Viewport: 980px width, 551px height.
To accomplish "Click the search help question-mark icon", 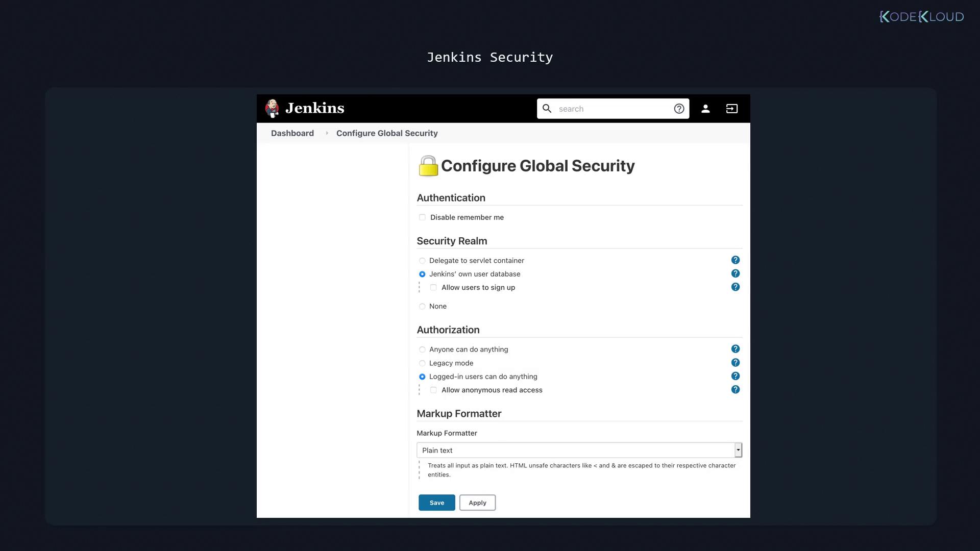I will pyautogui.click(x=679, y=109).
